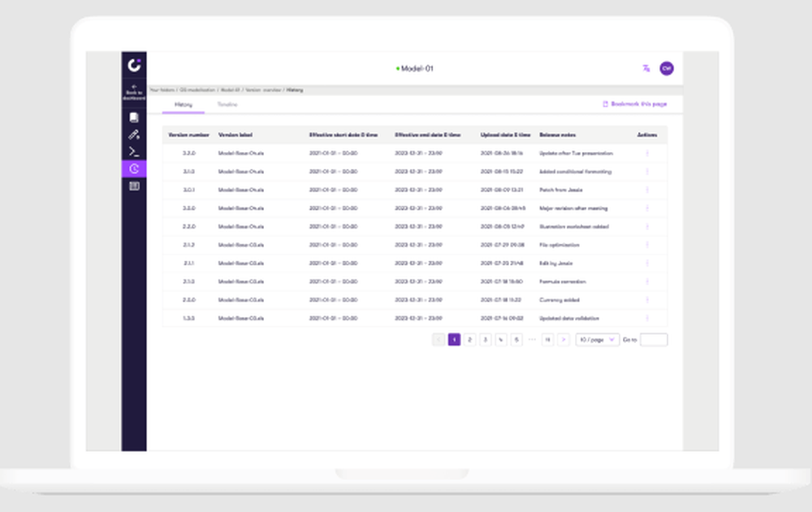Click release note 'Formula correction'
812x512 pixels.
(563, 282)
